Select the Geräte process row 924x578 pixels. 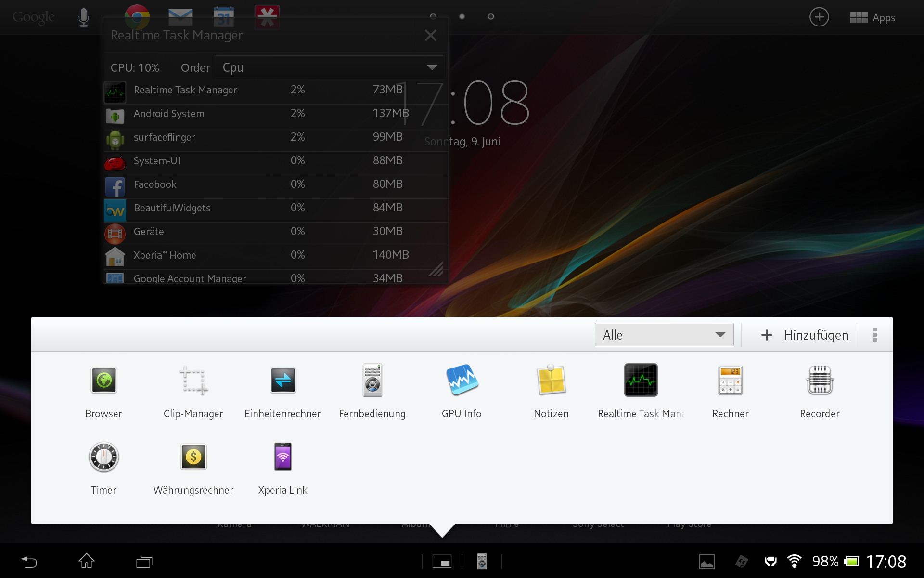[276, 234]
